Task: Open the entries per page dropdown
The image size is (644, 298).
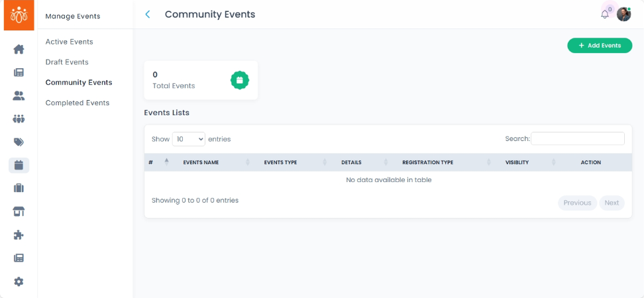Action: (x=189, y=139)
